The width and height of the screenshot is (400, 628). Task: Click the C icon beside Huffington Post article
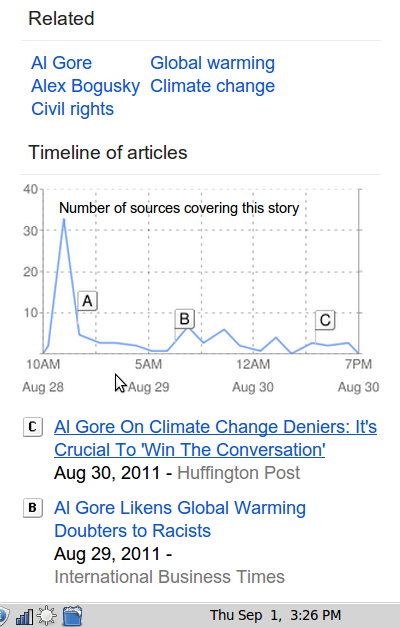point(33,427)
